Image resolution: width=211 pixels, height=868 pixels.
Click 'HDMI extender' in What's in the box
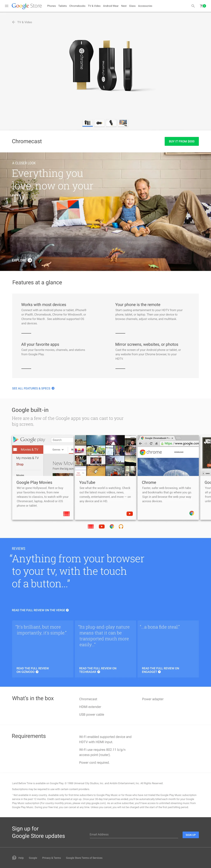(x=90, y=707)
